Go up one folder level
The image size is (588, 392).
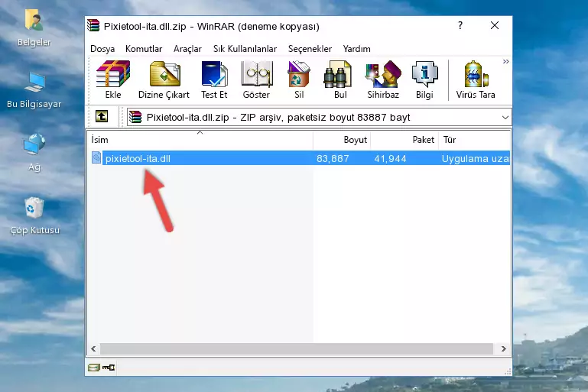pyautogui.click(x=102, y=117)
